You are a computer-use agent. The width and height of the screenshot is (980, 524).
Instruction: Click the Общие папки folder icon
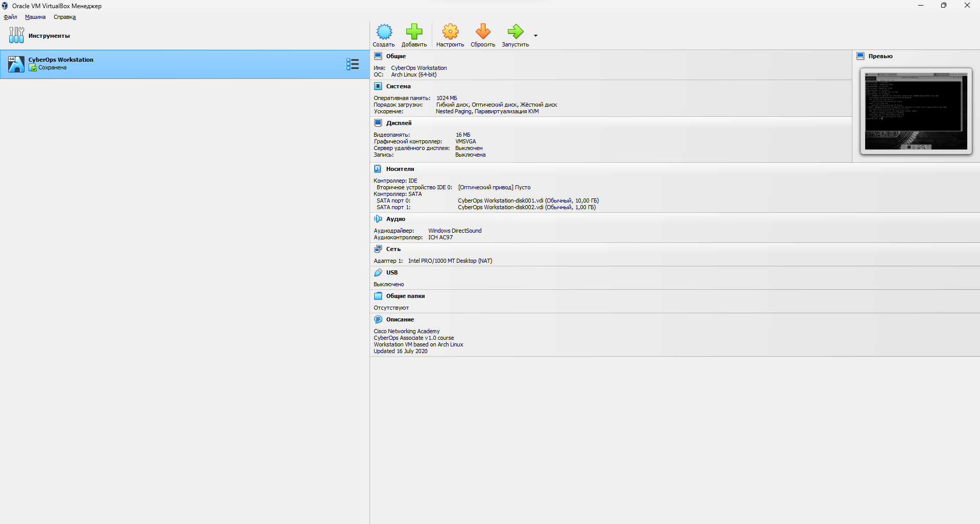click(378, 296)
